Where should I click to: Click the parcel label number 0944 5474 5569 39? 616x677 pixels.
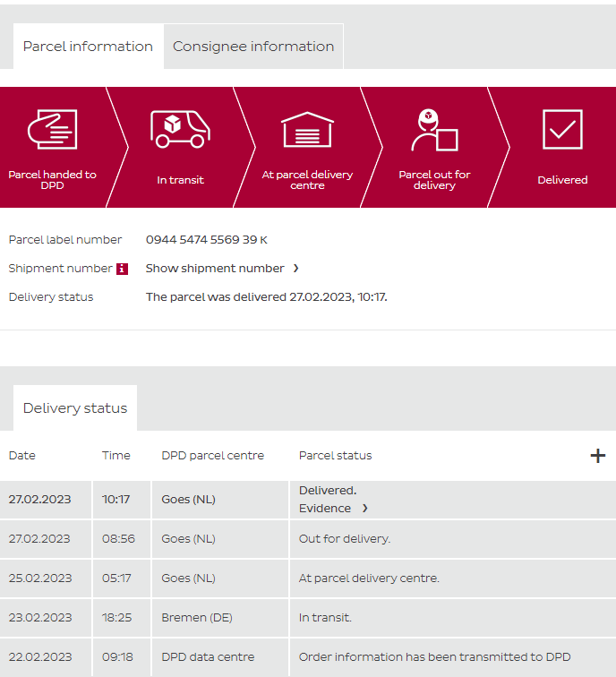click(201, 240)
